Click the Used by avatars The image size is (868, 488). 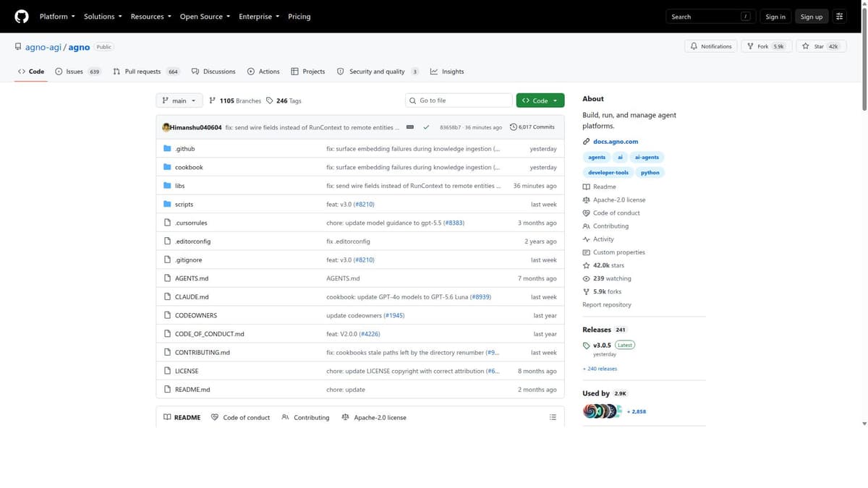coord(602,411)
